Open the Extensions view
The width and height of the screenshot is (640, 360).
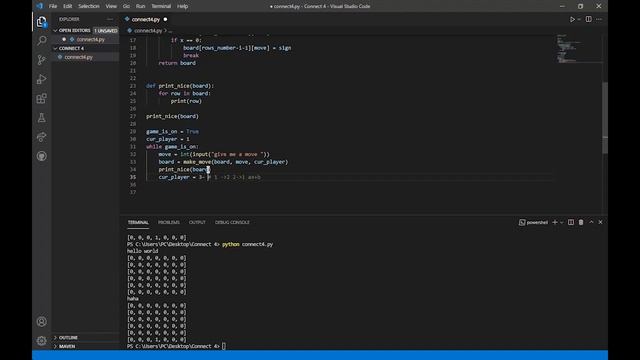coord(41,98)
